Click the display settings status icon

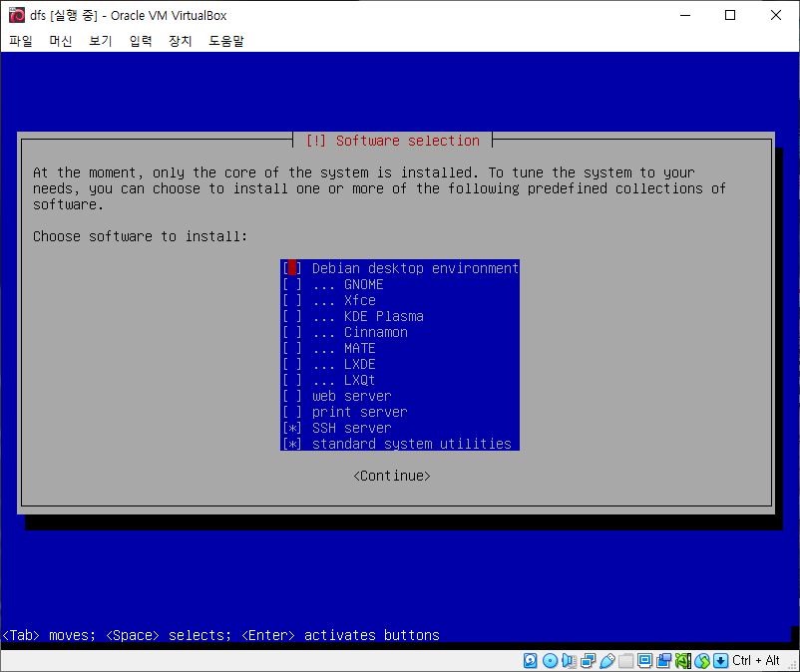[645, 661]
